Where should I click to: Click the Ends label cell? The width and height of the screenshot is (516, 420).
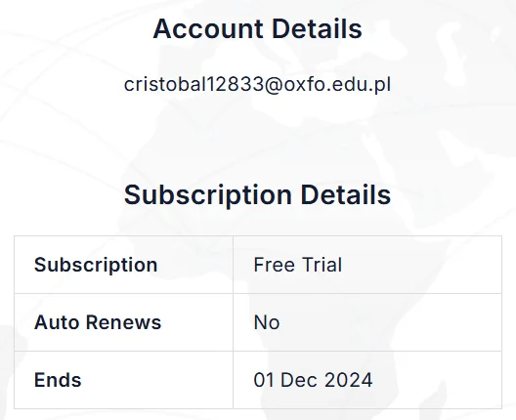point(123,380)
